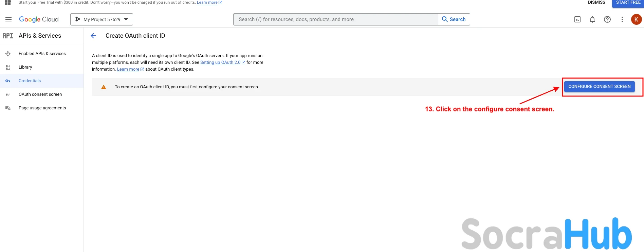Screen dimensions: 644x252
Task: Click the user account avatar K
Action: [x=636, y=19]
